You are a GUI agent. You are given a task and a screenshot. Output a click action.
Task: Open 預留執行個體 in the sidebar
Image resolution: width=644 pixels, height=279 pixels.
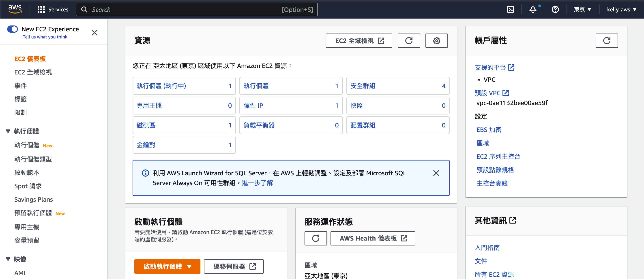pos(33,213)
